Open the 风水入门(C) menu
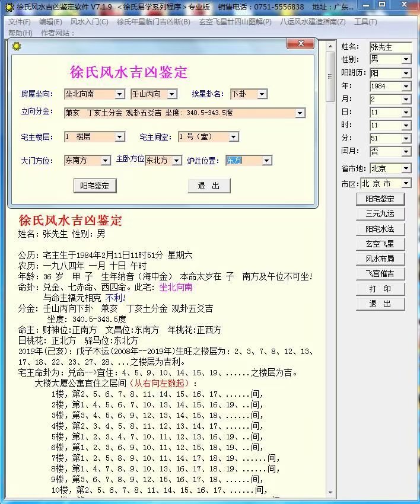420x504 pixels. pos(90,22)
